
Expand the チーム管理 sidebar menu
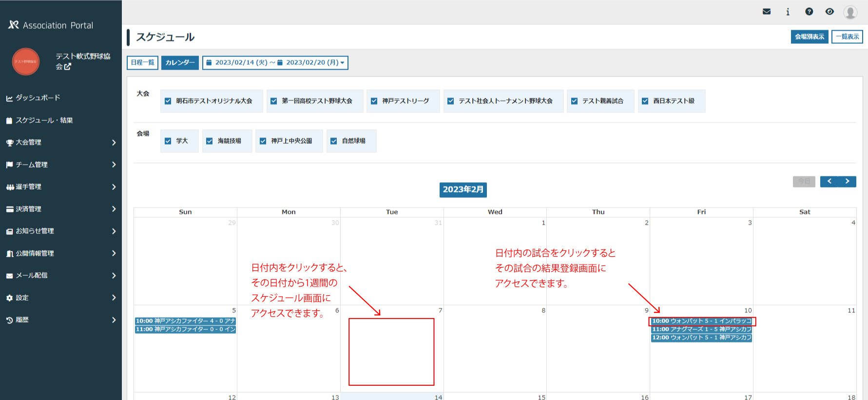pyautogui.click(x=60, y=165)
